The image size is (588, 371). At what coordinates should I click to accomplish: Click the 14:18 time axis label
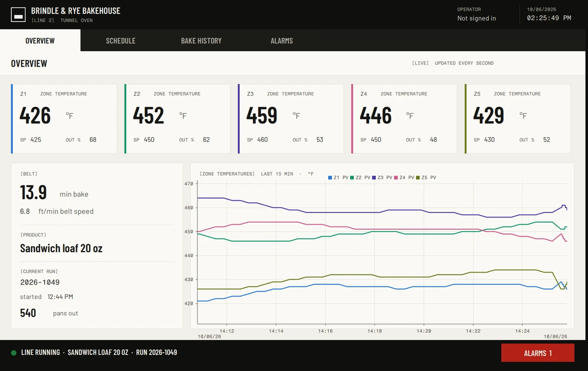pos(374,331)
